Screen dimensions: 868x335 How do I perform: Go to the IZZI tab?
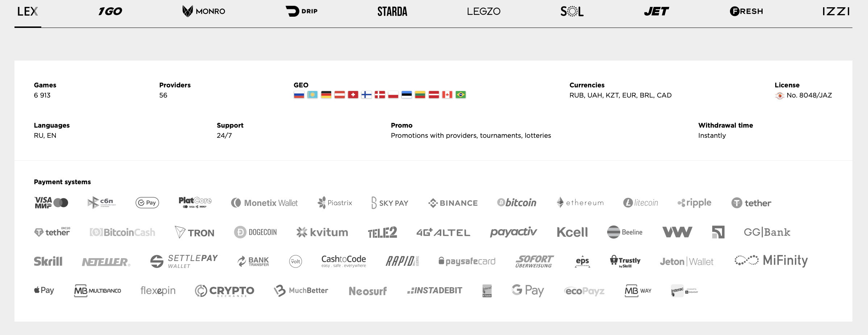click(836, 12)
